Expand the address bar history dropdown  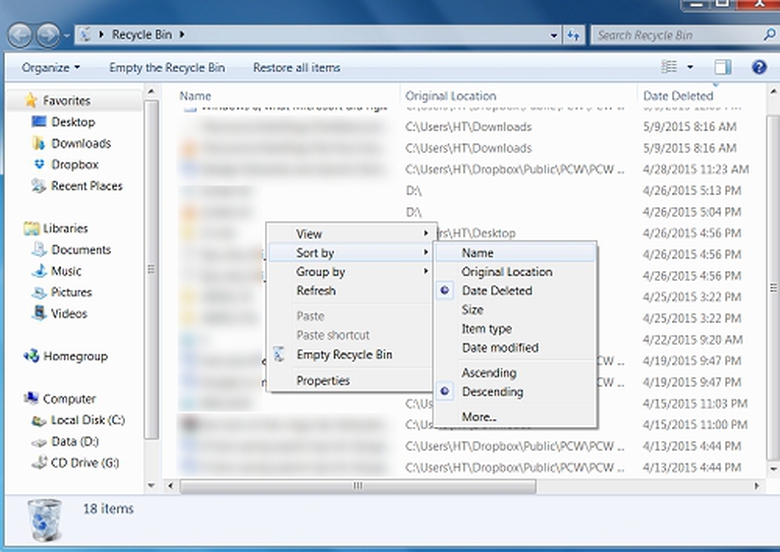554,35
